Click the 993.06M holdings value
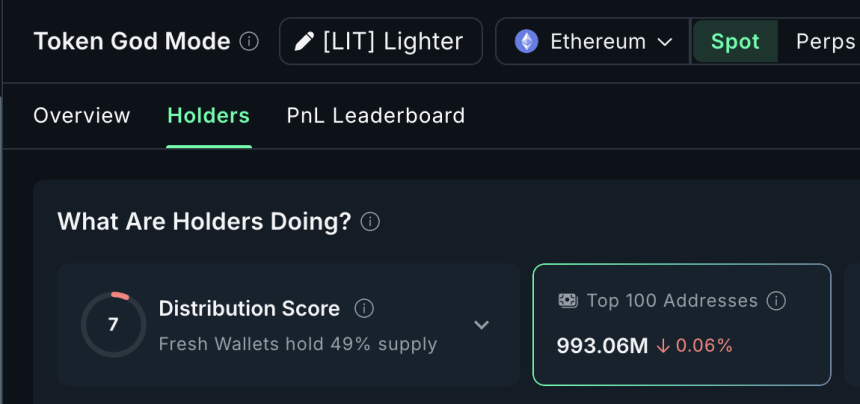 pyautogui.click(x=603, y=346)
